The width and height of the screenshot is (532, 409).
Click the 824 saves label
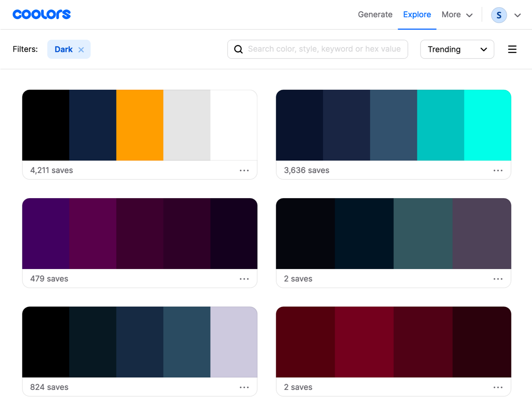click(49, 387)
